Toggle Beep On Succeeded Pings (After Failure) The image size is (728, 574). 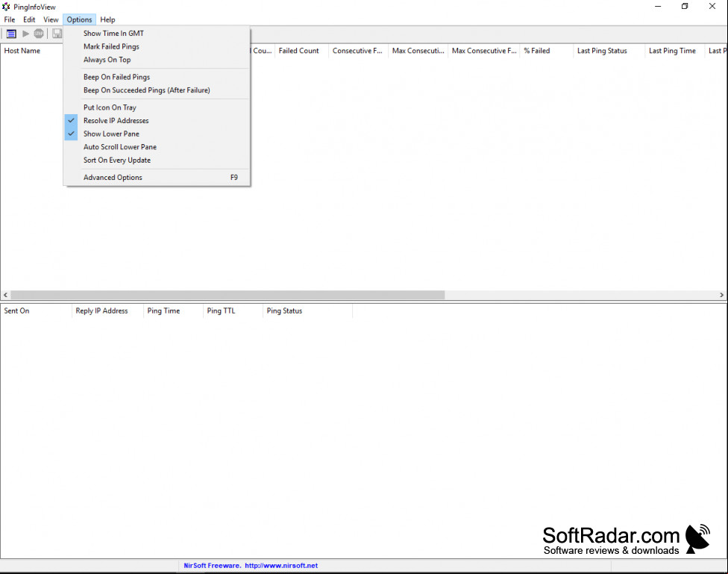click(157, 90)
